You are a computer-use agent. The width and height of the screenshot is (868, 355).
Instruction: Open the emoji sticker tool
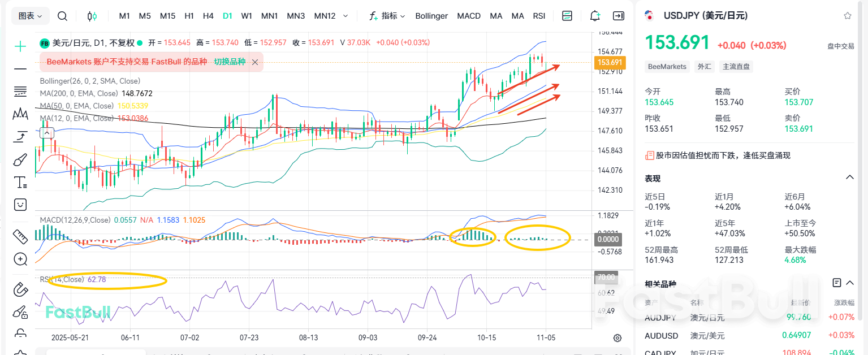[20, 204]
